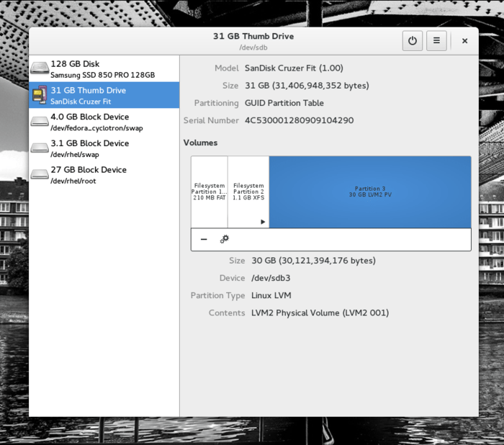This screenshot has height=445, width=504.
Task: Click the power off drive button
Action: pyautogui.click(x=412, y=41)
